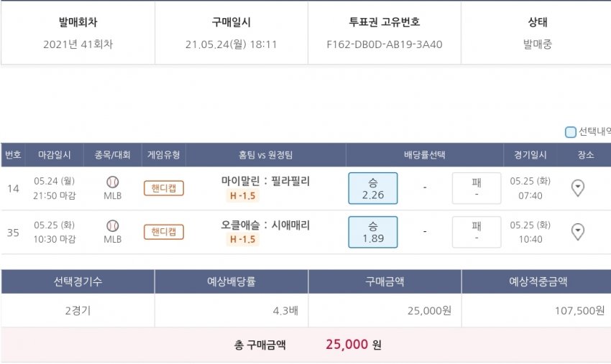Click baseball icon in game 14 row
Screen dimensions: 611x364
point(112,182)
